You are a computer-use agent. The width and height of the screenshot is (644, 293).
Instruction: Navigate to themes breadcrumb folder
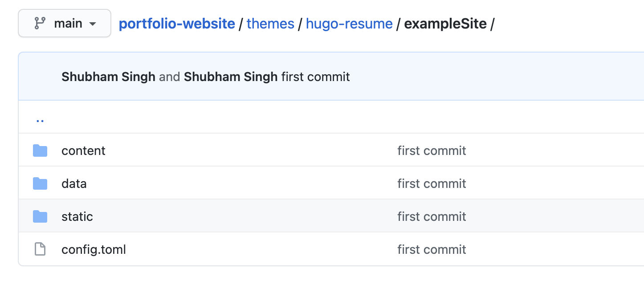point(270,23)
